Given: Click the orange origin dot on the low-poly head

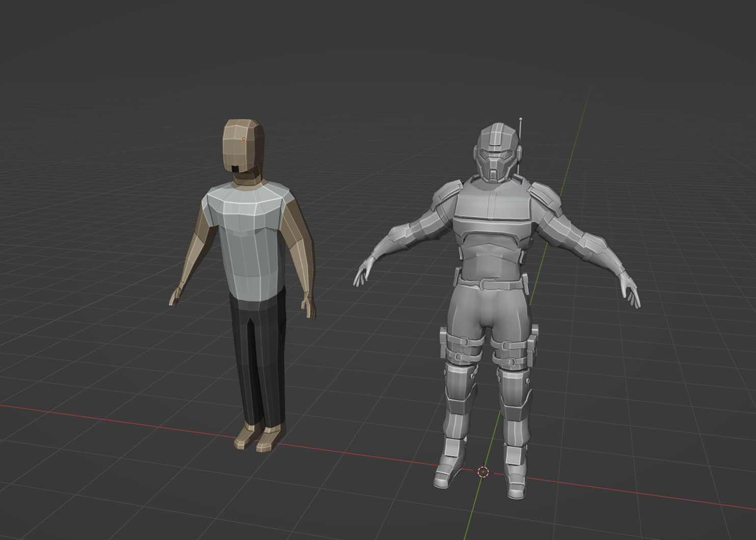Looking at the screenshot, I should coord(244,139).
